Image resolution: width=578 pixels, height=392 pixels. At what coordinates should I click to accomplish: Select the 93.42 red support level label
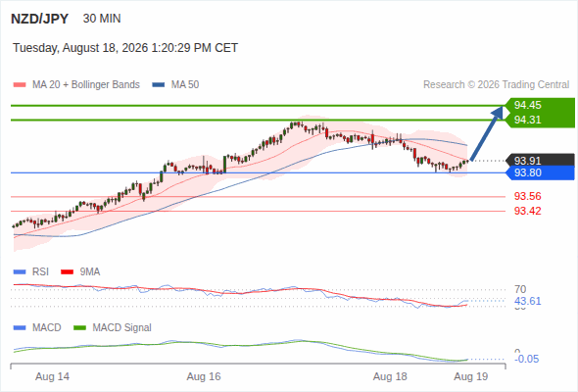(528, 211)
